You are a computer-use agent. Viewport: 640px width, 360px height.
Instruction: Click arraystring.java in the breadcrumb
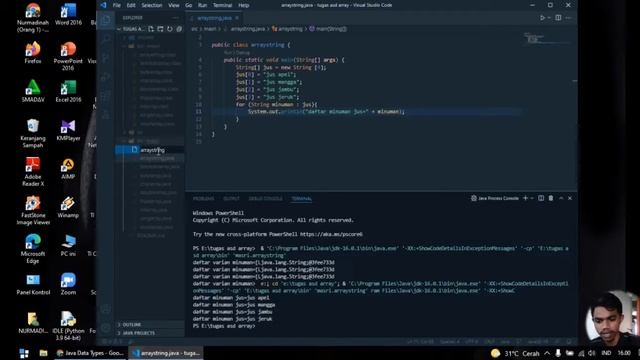tap(247, 29)
